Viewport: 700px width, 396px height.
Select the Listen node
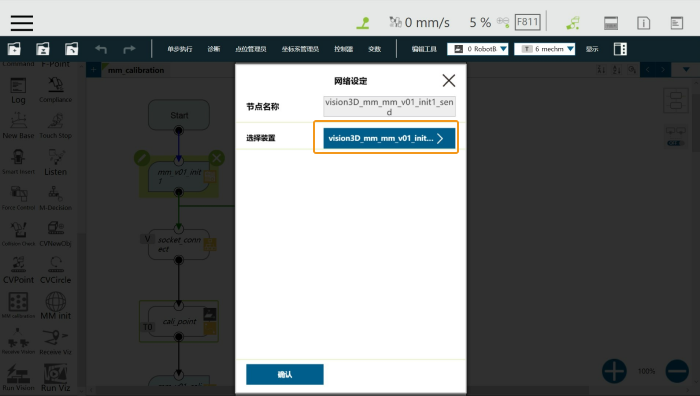55,163
